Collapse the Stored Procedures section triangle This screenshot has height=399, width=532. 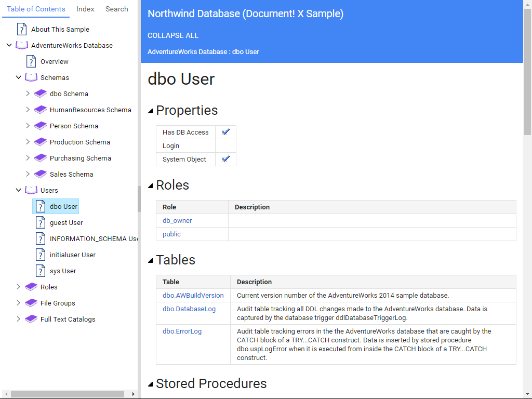click(x=151, y=384)
